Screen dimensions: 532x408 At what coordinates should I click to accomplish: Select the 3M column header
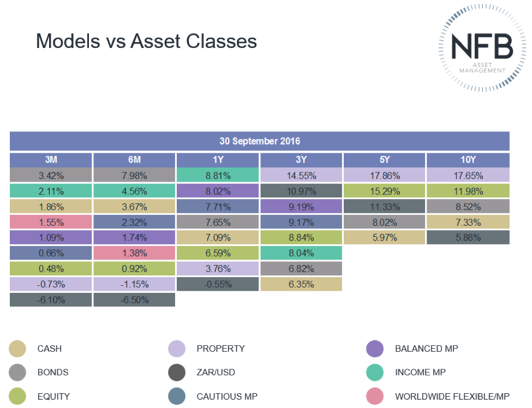51,160
